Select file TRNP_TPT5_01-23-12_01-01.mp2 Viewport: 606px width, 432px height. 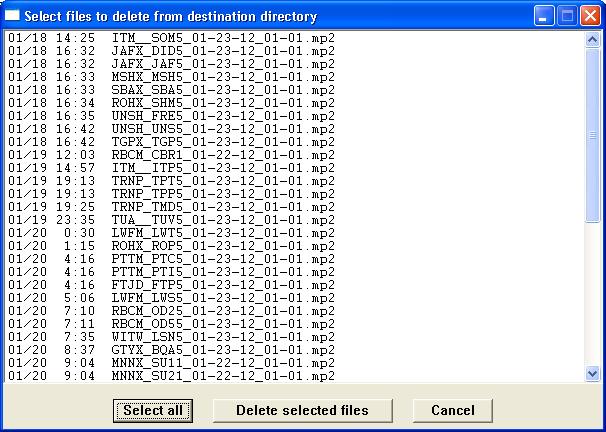296,181
